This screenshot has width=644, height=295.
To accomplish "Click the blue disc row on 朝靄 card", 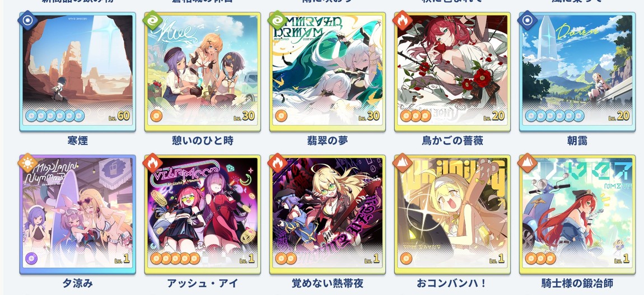I will (x=554, y=116).
